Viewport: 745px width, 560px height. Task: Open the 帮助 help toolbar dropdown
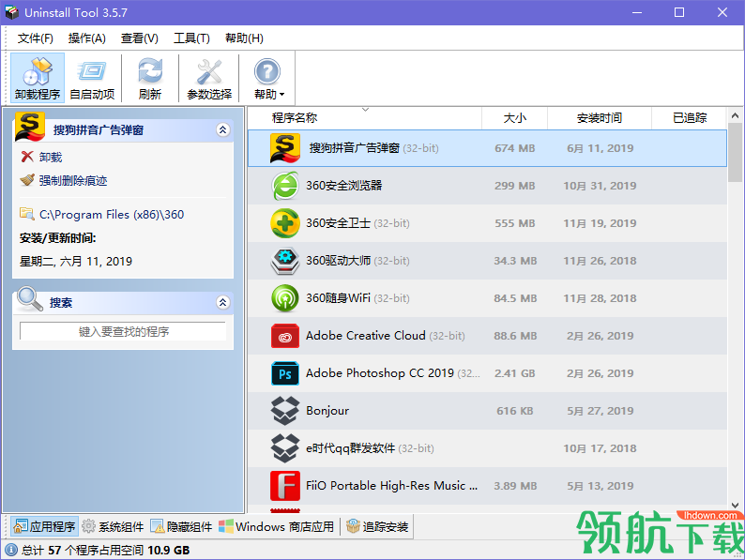(268, 79)
